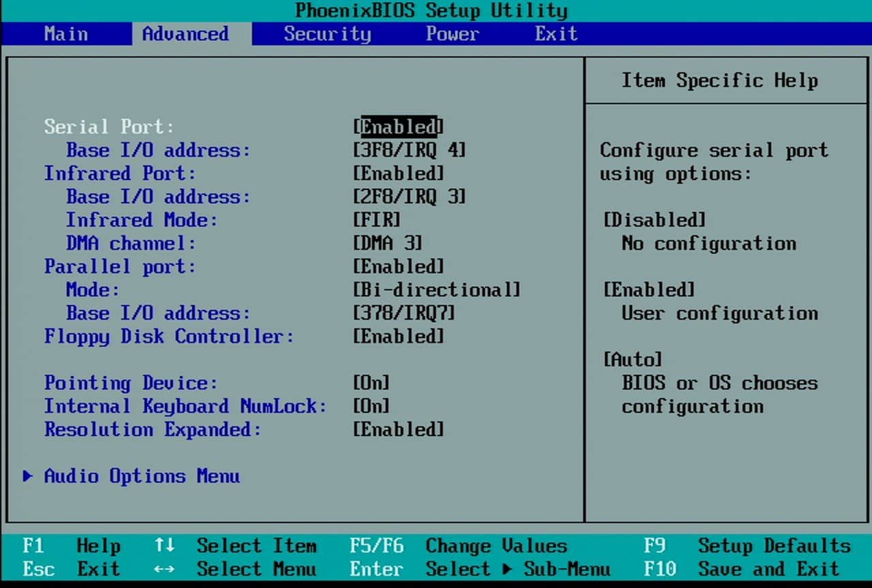Select the Pointing Device label
This screenshot has width=872, height=588.
click(131, 383)
